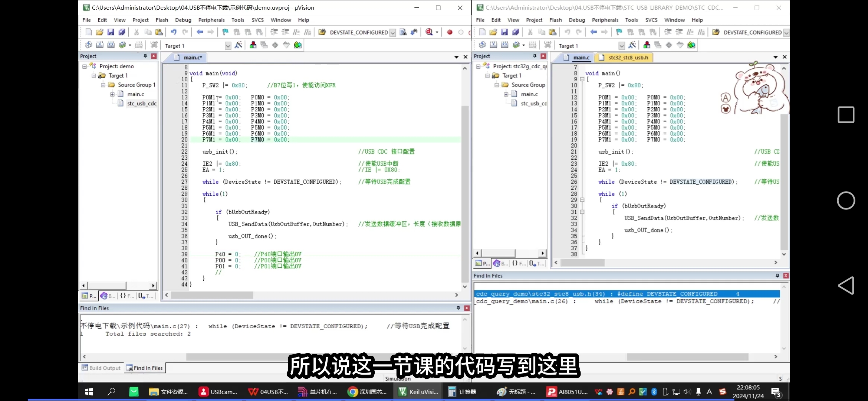The image size is (868, 401).
Task: Open notification center in taskbar
Action: (776, 392)
